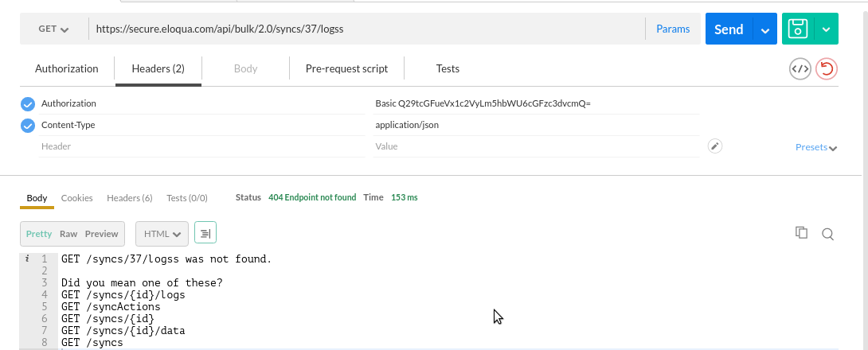868x350 pixels.
Task: Click the save request floppy icon
Action: pyautogui.click(x=798, y=29)
